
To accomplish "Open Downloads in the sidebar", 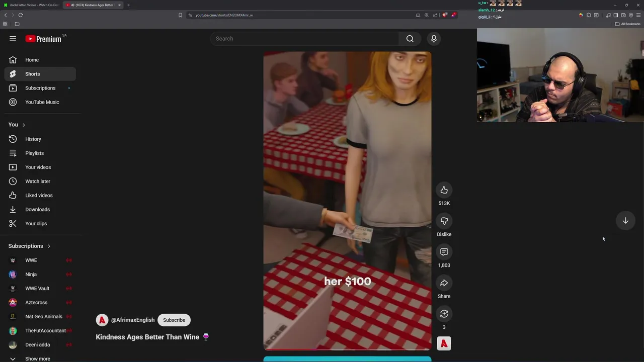I will point(40,210).
